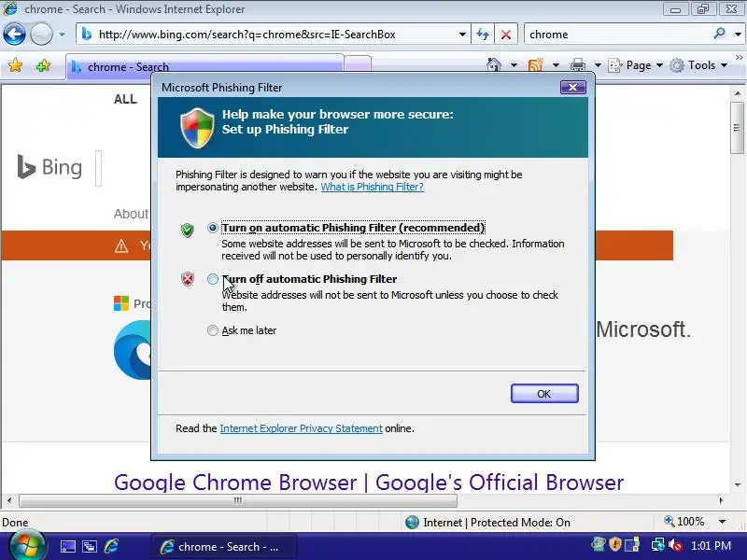
Task: Click the Refresh page icon
Action: [x=483, y=35]
